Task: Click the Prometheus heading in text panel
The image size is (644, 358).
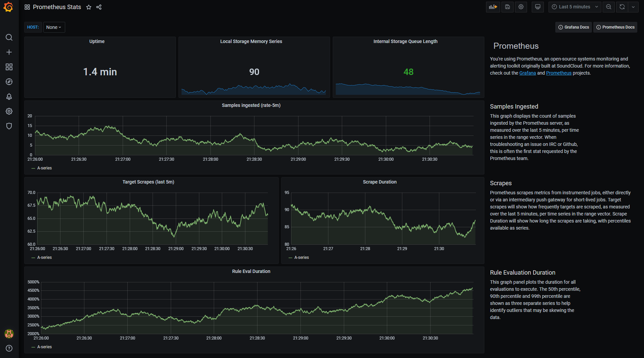Action: (x=516, y=46)
